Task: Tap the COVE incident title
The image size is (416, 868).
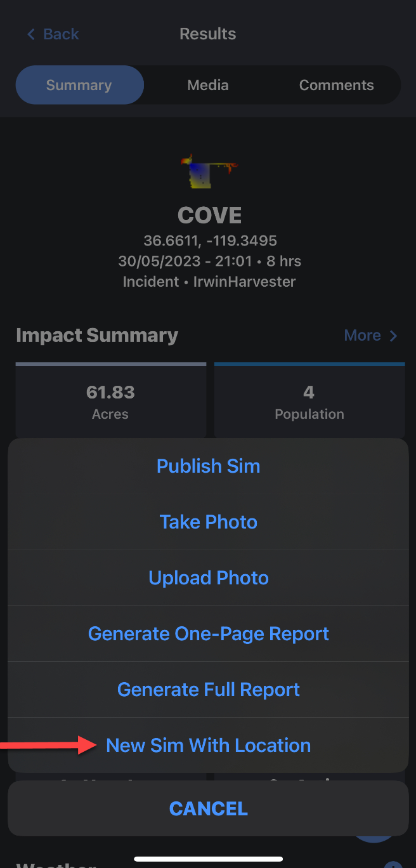Action: [x=209, y=216]
